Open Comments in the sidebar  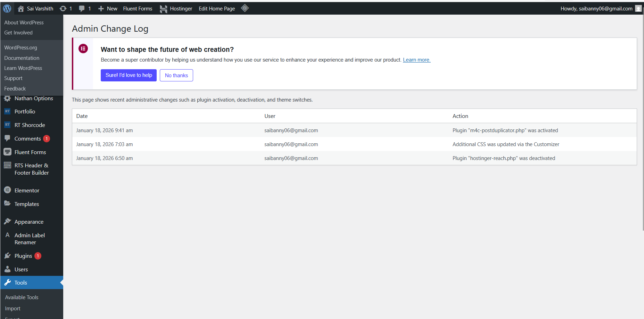pyautogui.click(x=27, y=138)
